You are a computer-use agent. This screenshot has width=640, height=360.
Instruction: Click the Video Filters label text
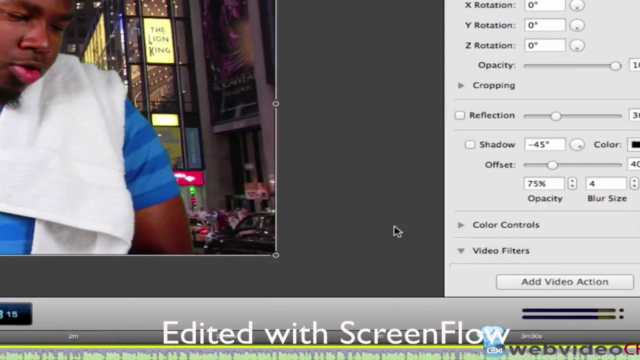(x=501, y=251)
